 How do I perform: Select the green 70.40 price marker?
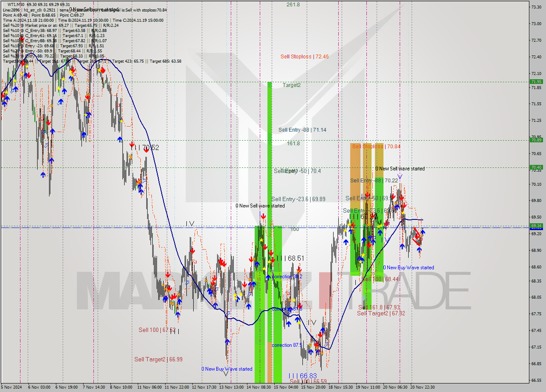pos(536,167)
